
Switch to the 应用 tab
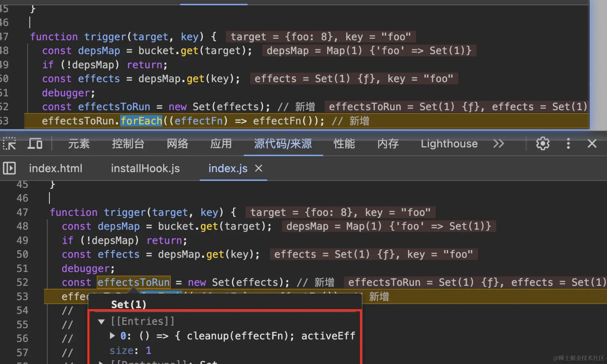pos(221,144)
